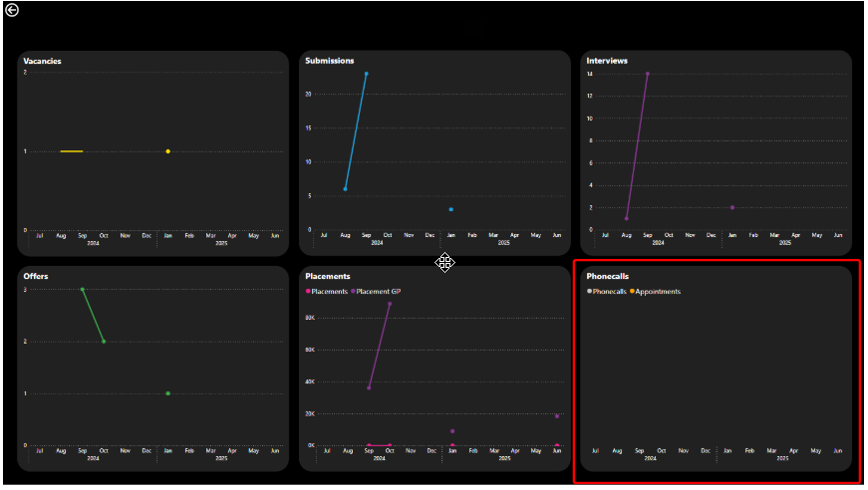Select the blue September peak point in Submissions

point(367,74)
